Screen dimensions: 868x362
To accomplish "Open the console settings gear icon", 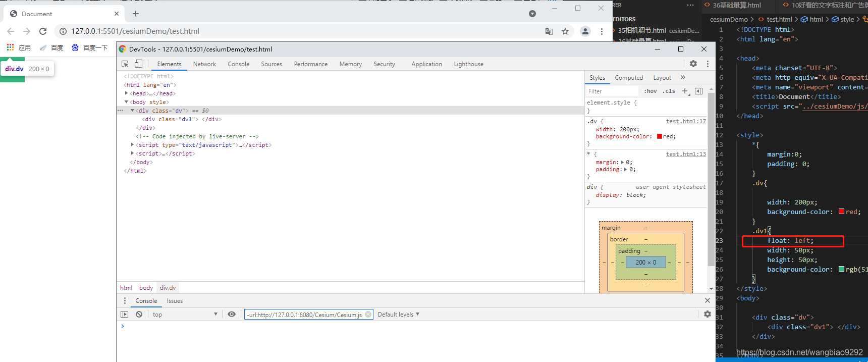I will tap(708, 314).
